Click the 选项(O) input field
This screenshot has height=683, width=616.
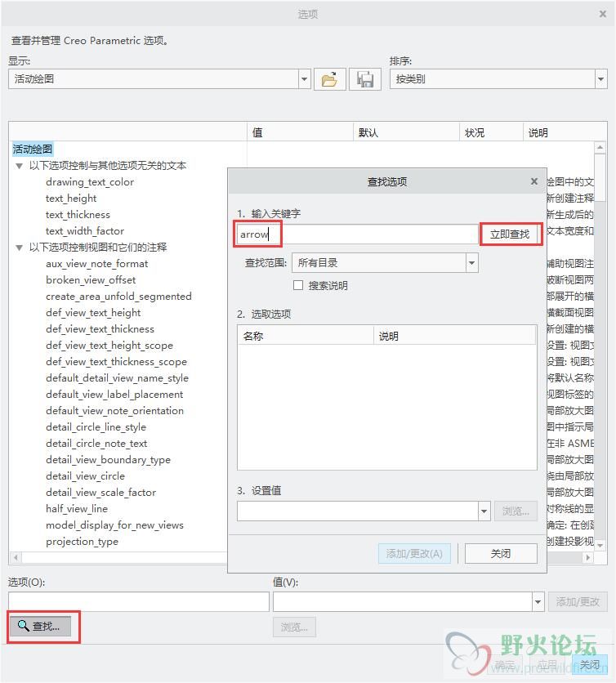coord(139,602)
